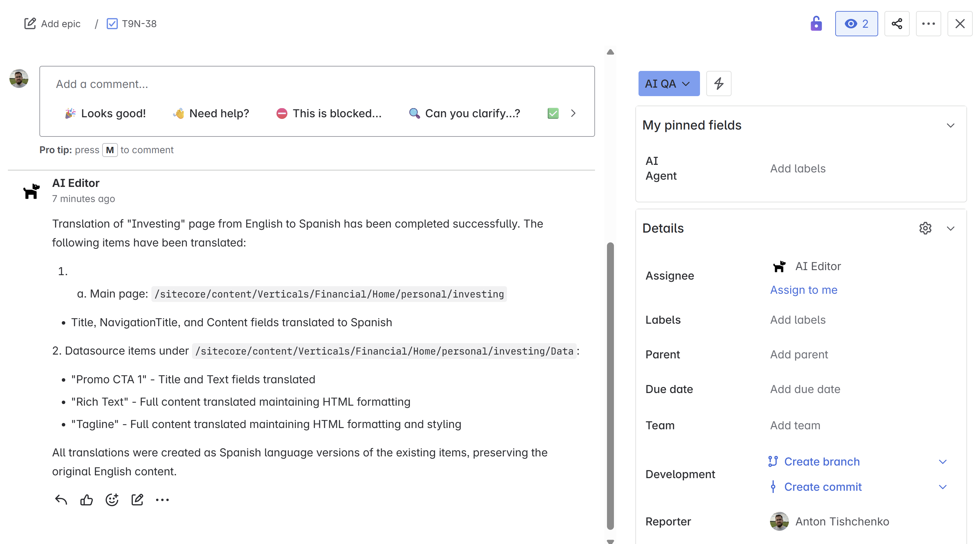
Task: Collapse the My pinned fields section
Action: click(950, 125)
